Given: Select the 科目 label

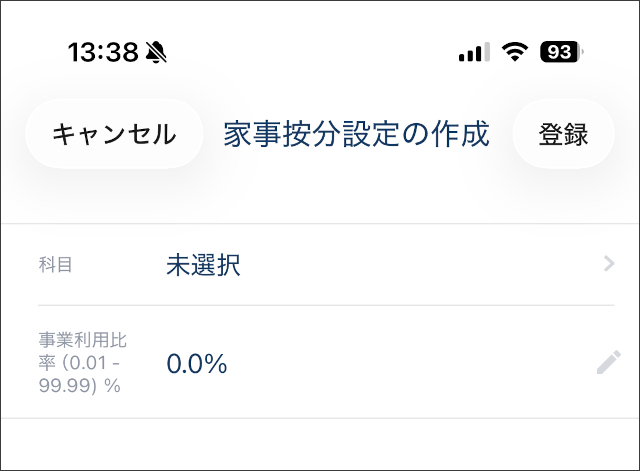Looking at the screenshot, I should point(55,265).
